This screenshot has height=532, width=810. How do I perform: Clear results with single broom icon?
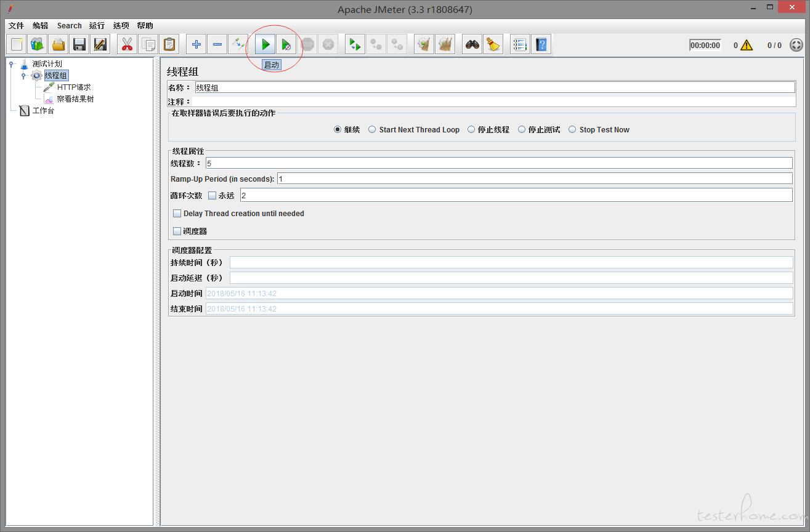pos(424,44)
